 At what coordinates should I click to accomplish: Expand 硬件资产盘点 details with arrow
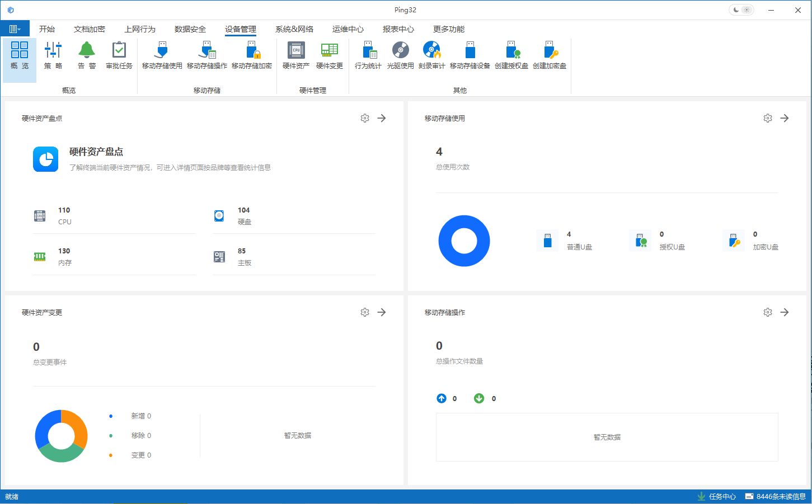coord(382,118)
